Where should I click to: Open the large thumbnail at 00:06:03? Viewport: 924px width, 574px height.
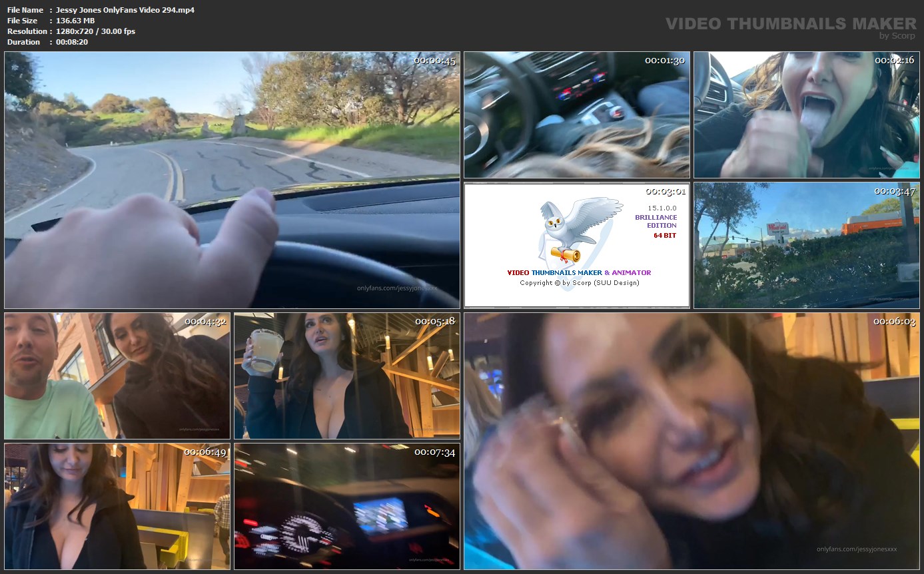692,441
